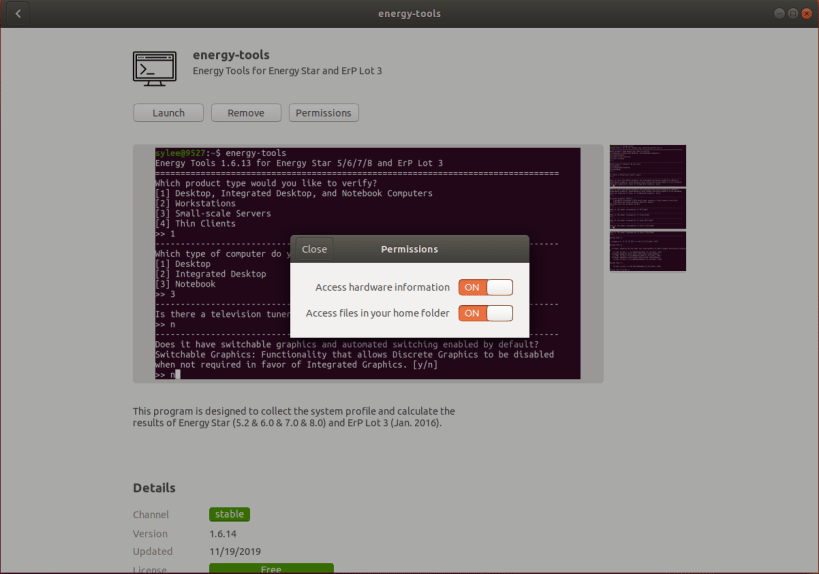Remove the energy-tools snap

click(246, 113)
